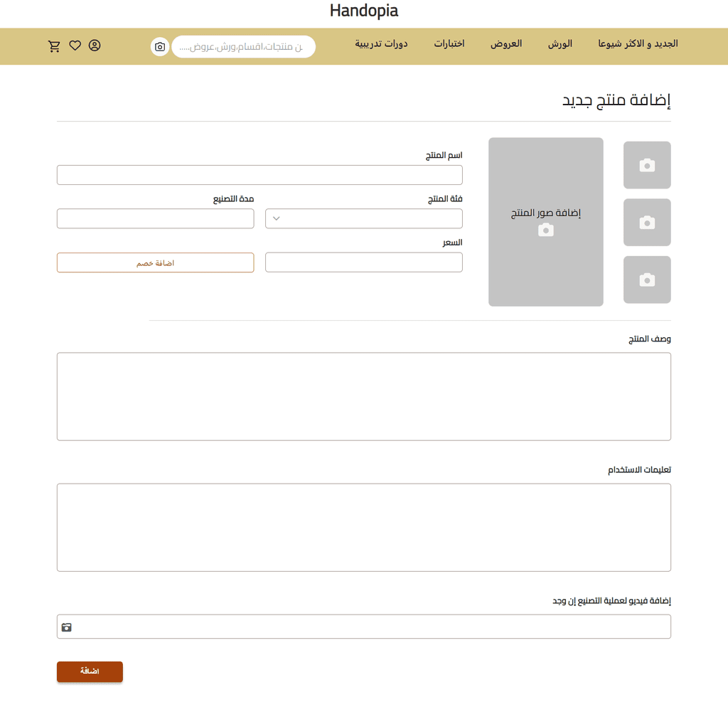728x707 pixels.
Task: Click the مدة التصنيع label
Action: 233,199
